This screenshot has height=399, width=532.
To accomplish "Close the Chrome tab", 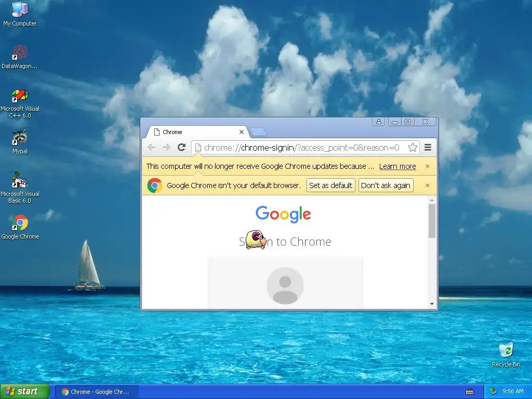I will point(242,132).
